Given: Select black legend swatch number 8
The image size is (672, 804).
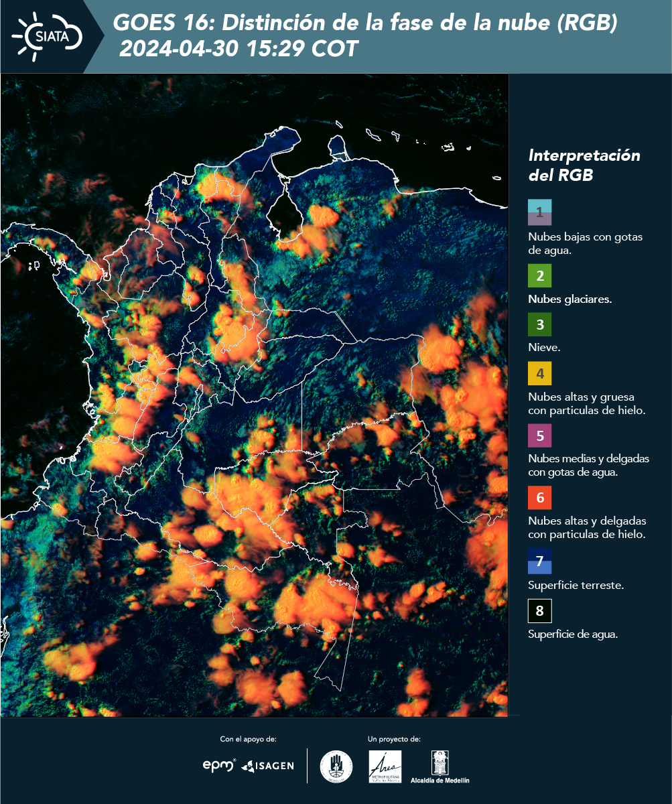Looking at the screenshot, I should point(539,610).
